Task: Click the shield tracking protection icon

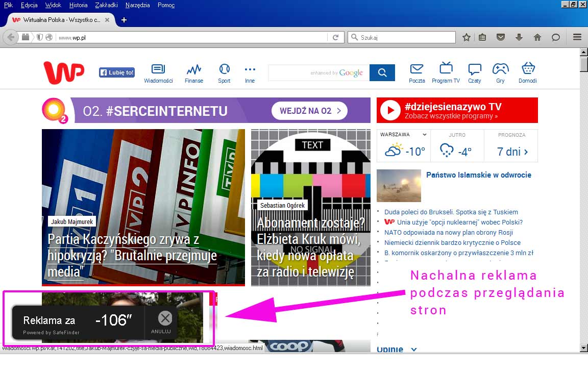Action: coord(40,37)
